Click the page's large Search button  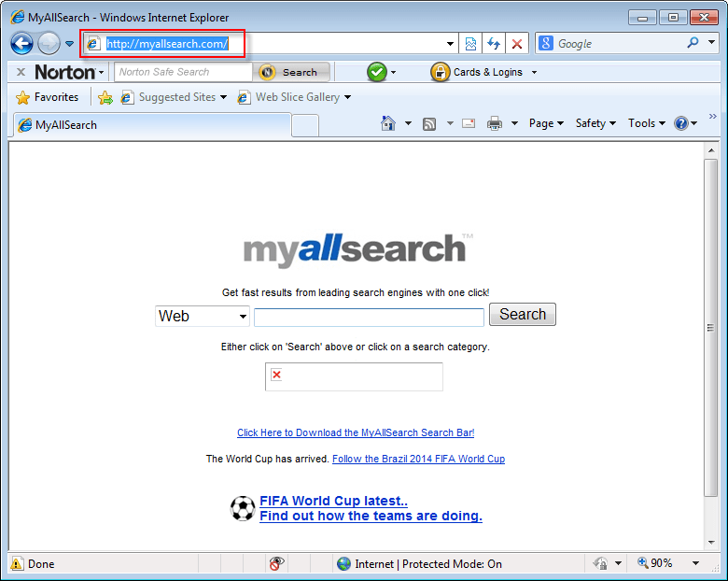point(523,314)
